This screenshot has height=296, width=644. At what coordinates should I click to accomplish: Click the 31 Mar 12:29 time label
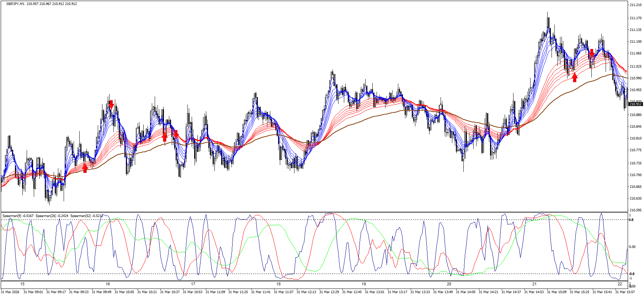329,292
